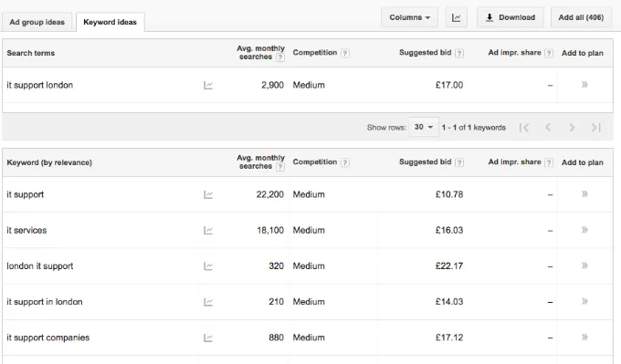Open the Columns dropdown
Viewport: 621px width, 364px height.
click(x=409, y=17)
